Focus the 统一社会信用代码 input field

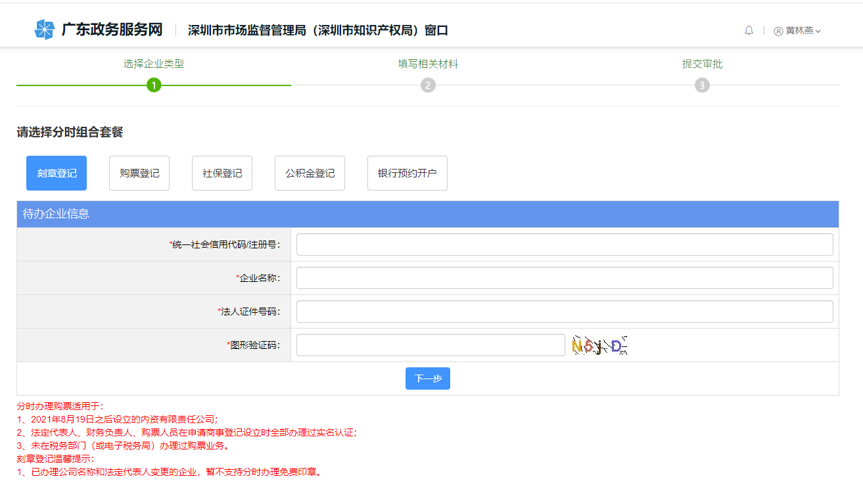[565, 244]
